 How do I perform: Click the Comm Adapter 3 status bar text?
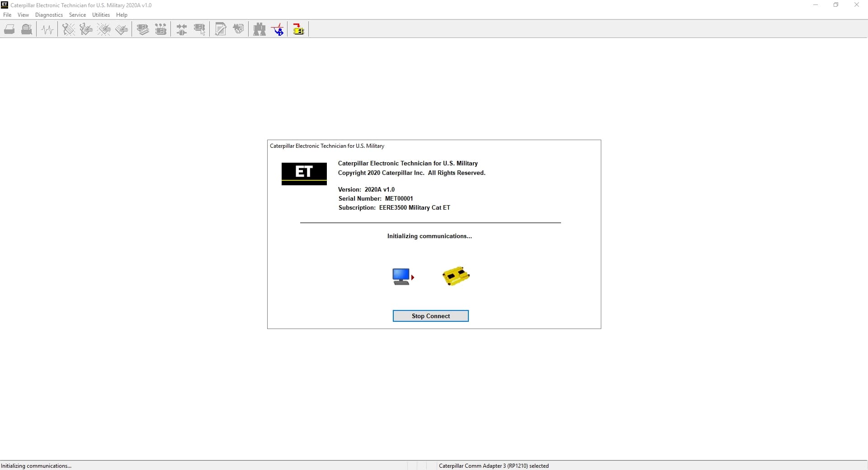point(493,466)
